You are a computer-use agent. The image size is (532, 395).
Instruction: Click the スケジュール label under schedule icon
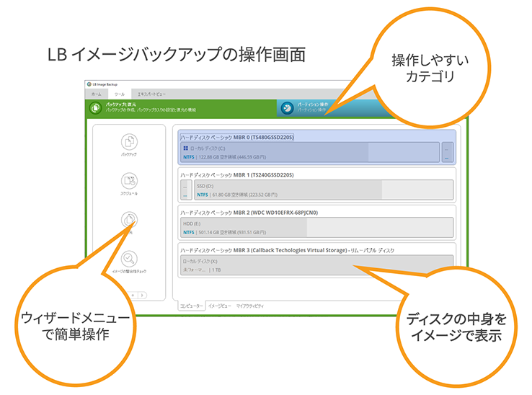[x=129, y=193]
